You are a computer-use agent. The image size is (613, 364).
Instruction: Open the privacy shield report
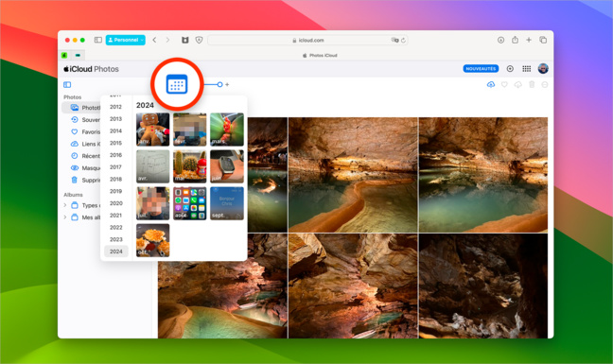(199, 40)
